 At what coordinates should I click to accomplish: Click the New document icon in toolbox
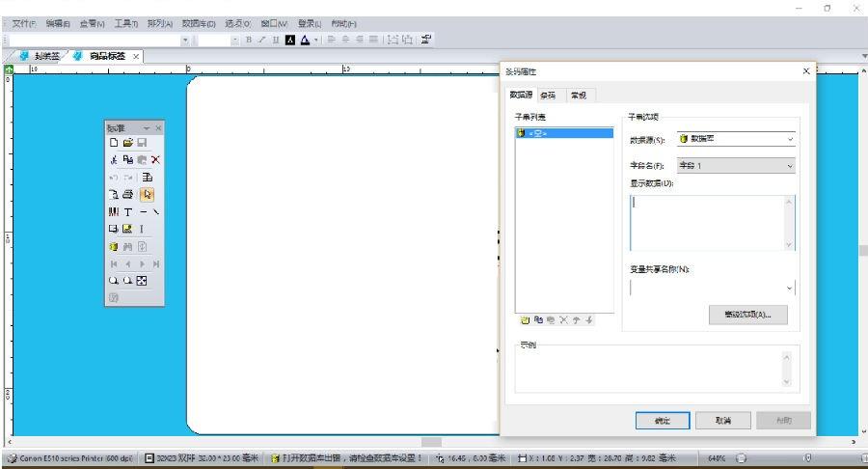[x=114, y=142]
